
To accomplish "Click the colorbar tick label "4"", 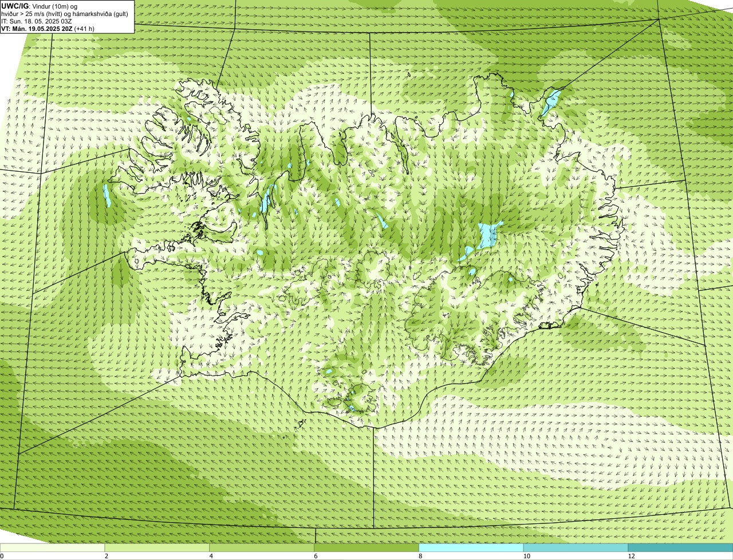I will pyautogui.click(x=211, y=556).
